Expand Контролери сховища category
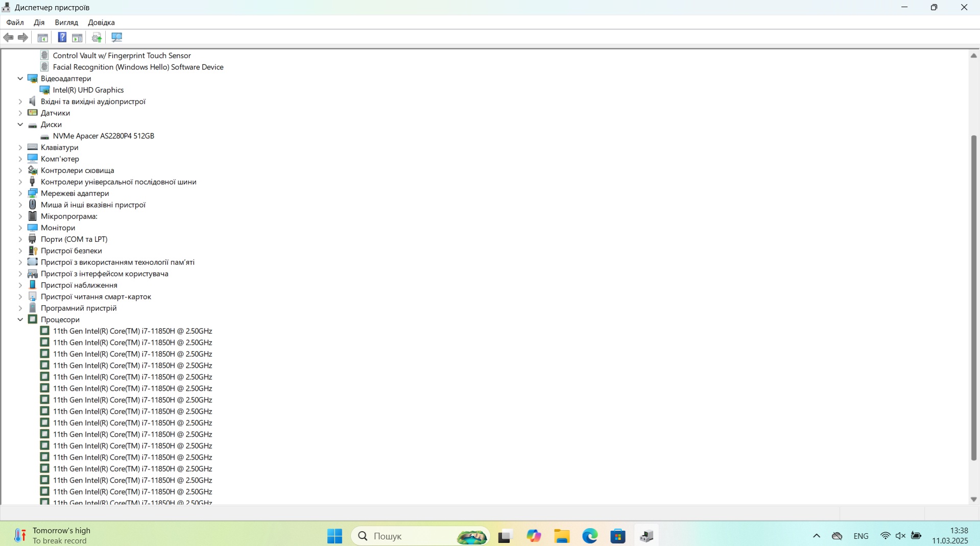 coord(20,170)
